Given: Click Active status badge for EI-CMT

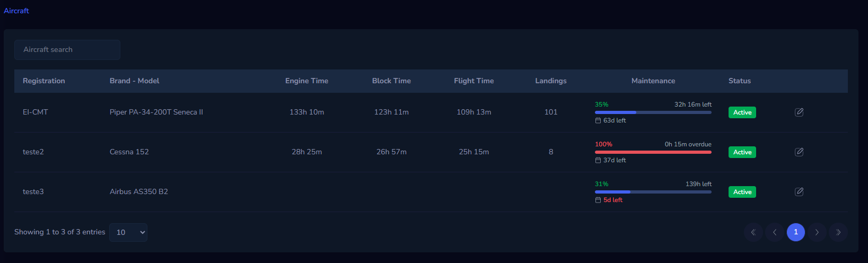Looking at the screenshot, I should [x=742, y=112].
